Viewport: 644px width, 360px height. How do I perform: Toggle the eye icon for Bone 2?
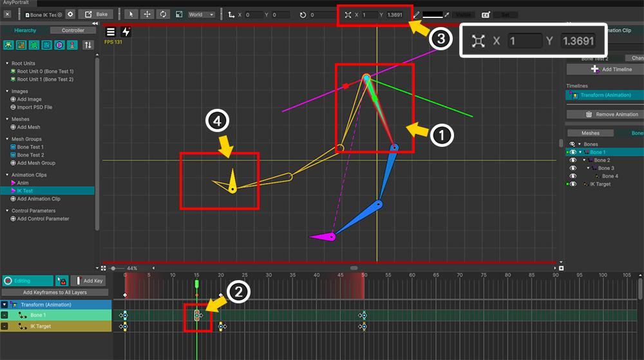[x=573, y=160]
